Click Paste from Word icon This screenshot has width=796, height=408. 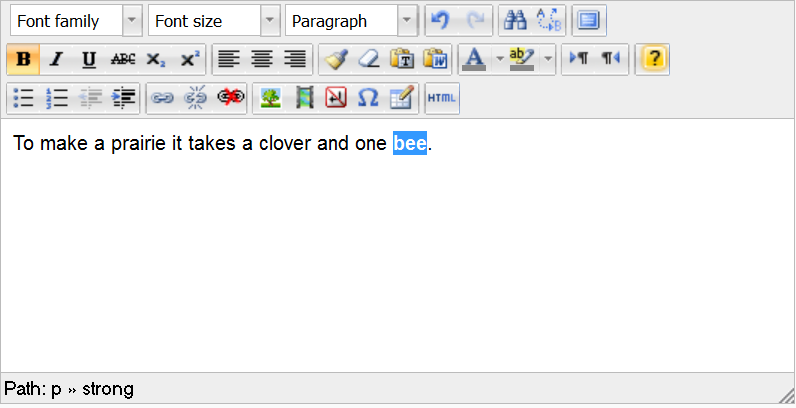coord(435,59)
